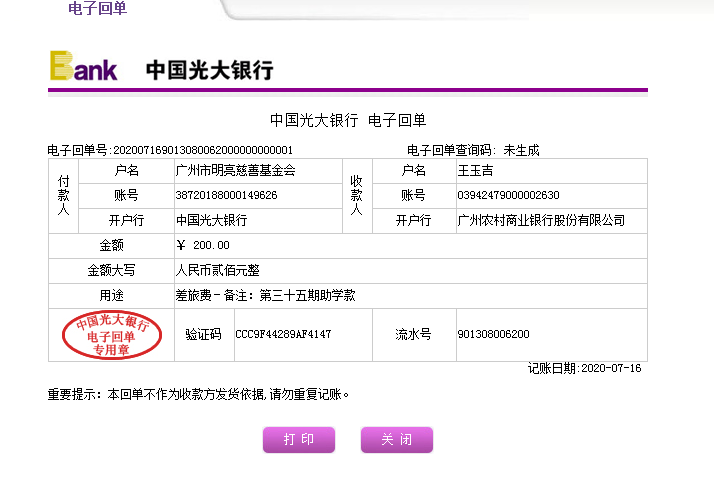Click payee bank 广州农村商业银行股份有限公司
714x491 pixels.
click(541, 220)
